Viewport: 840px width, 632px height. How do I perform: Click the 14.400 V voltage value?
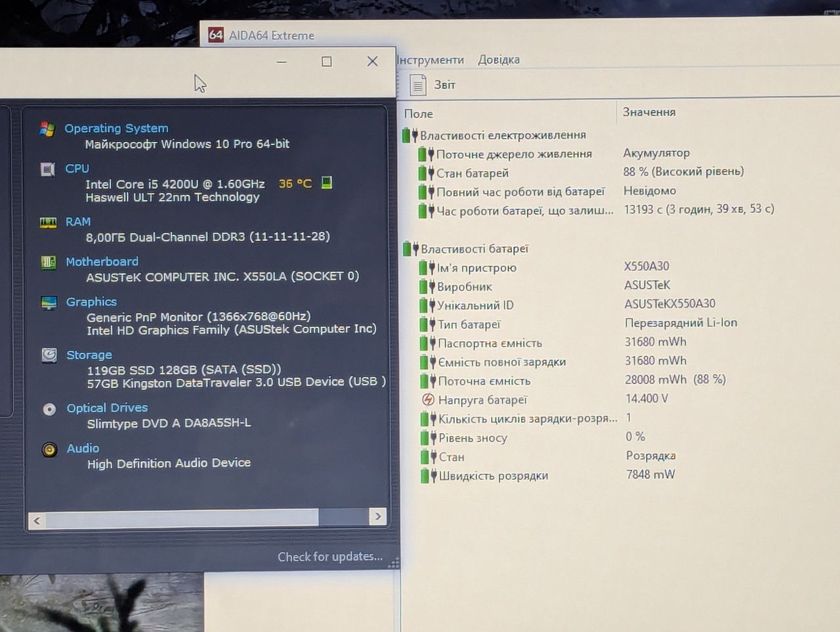[x=647, y=398]
